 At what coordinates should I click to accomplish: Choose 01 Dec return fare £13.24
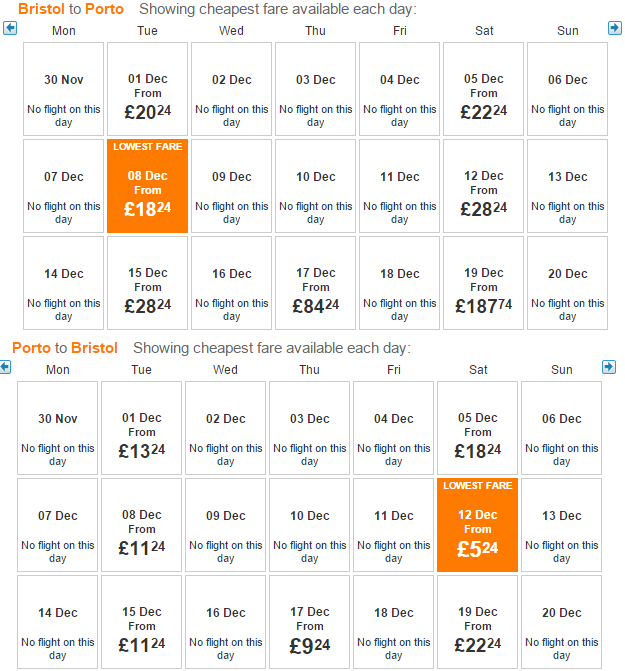pos(142,428)
